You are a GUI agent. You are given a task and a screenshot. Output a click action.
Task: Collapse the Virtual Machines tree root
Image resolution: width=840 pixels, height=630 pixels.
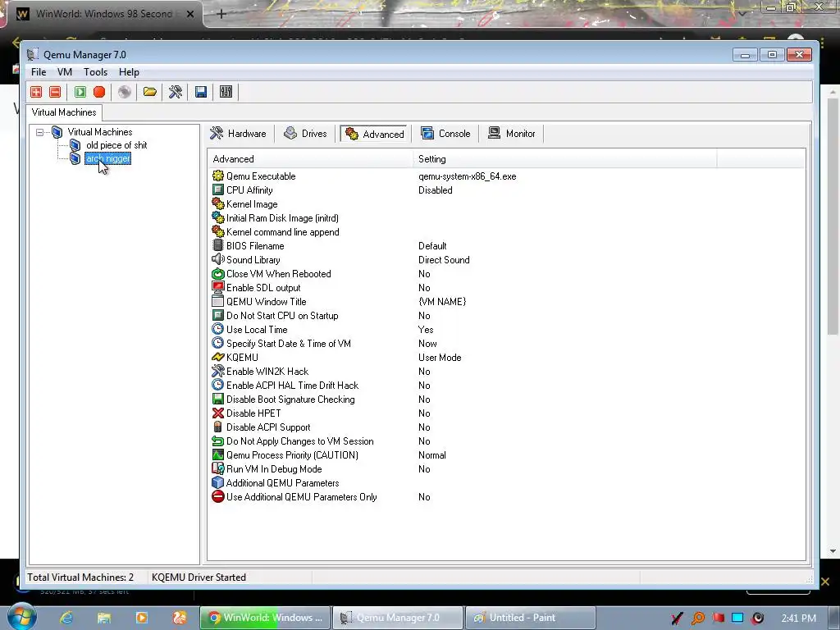pyautogui.click(x=39, y=132)
